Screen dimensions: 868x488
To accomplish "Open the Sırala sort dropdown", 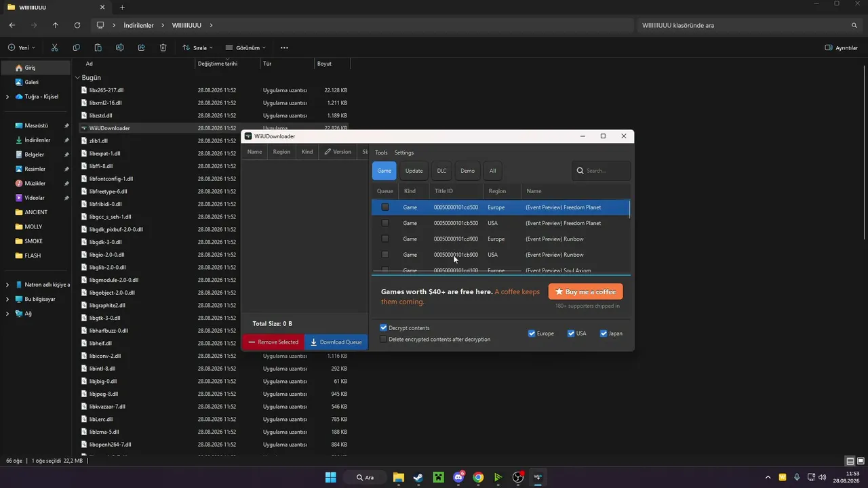I will point(197,48).
